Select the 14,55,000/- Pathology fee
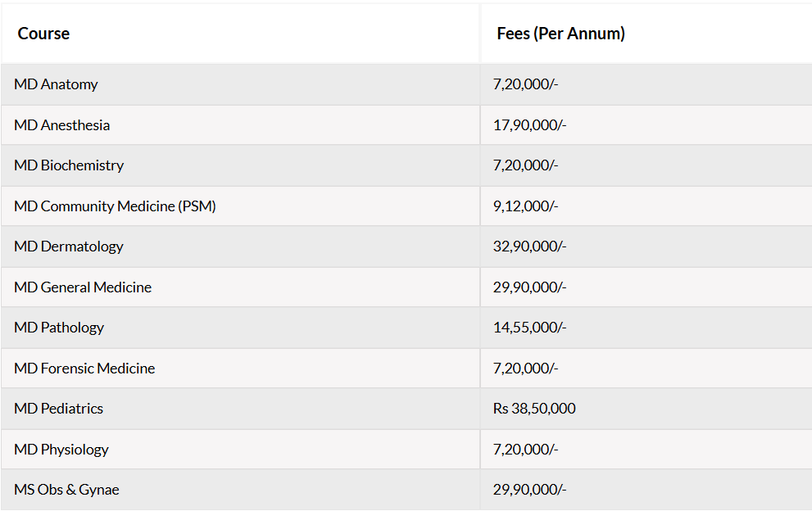 tap(530, 328)
